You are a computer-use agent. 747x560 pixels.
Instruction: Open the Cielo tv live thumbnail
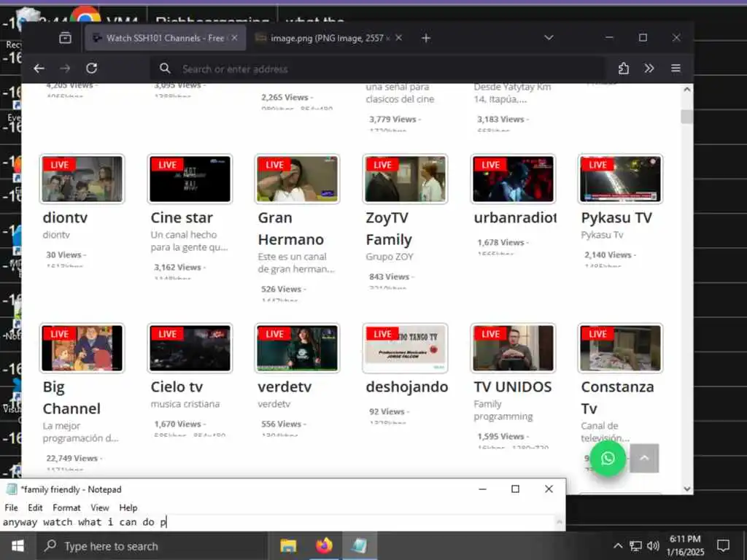tap(190, 348)
